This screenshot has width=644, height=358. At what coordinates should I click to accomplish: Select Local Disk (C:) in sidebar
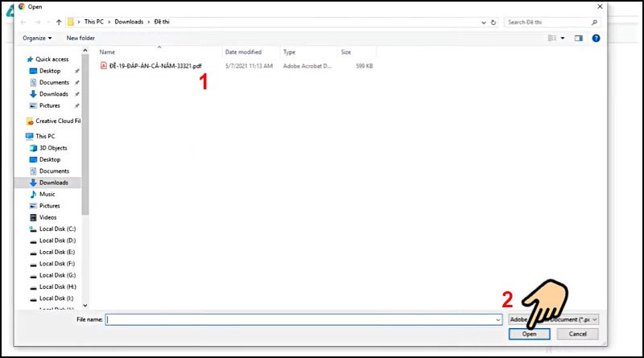(x=57, y=228)
